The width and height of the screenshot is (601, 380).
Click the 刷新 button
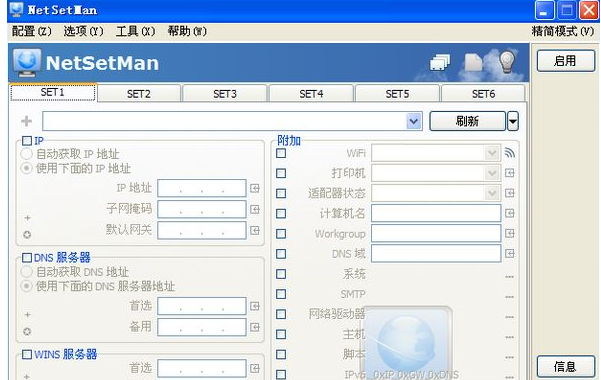(x=467, y=121)
